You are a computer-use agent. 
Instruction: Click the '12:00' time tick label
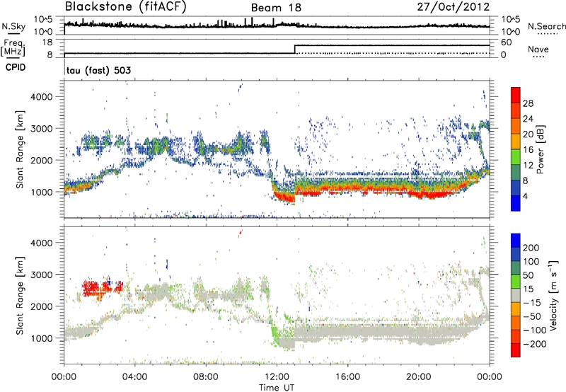(x=277, y=377)
